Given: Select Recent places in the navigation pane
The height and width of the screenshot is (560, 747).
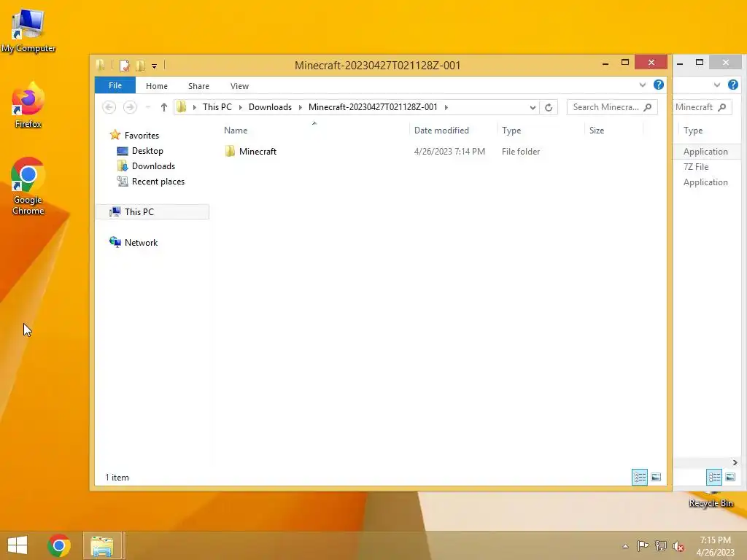Looking at the screenshot, I should (x=158, y=182).
